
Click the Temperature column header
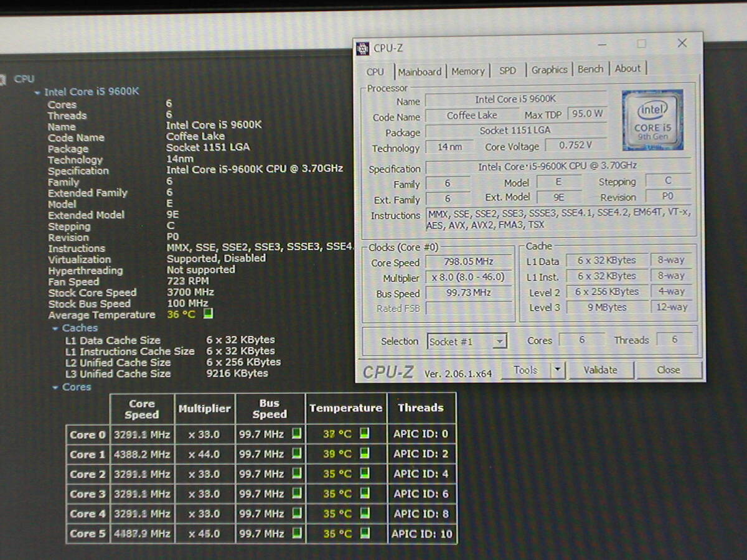pos(346,408)
